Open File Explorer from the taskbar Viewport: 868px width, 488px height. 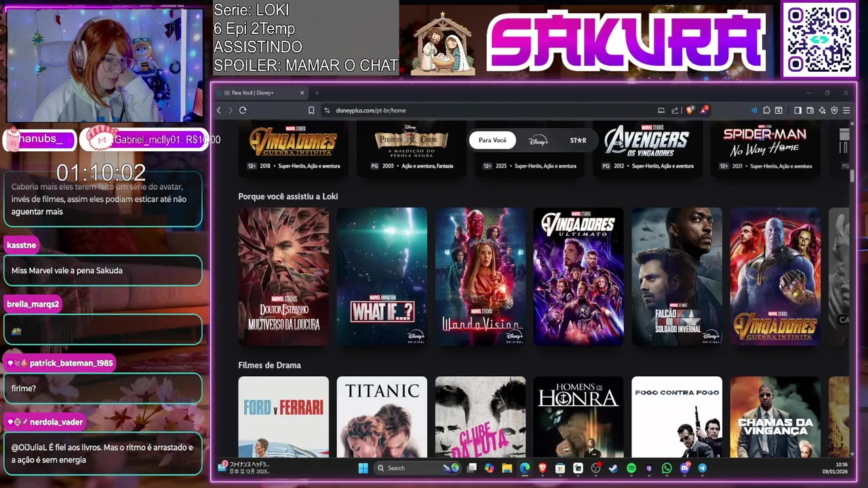507,468
